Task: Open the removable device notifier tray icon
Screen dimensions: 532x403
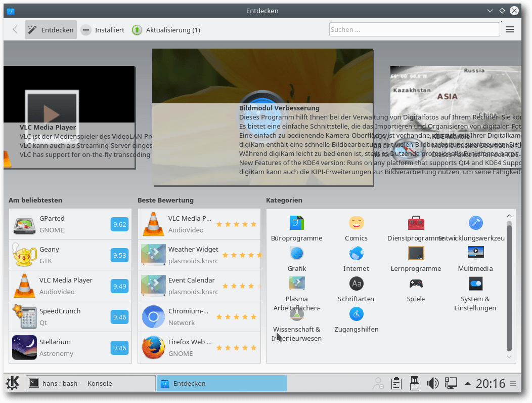Action: coord(414,384)
